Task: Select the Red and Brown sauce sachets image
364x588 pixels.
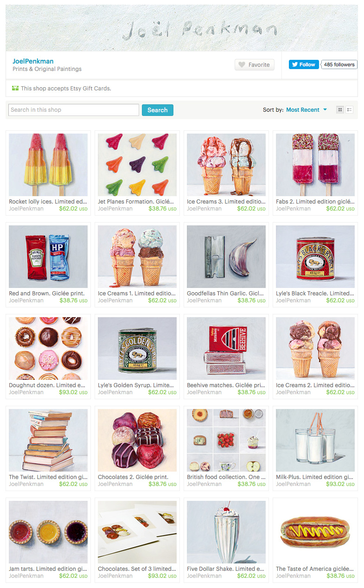Action: pos(48,257)
